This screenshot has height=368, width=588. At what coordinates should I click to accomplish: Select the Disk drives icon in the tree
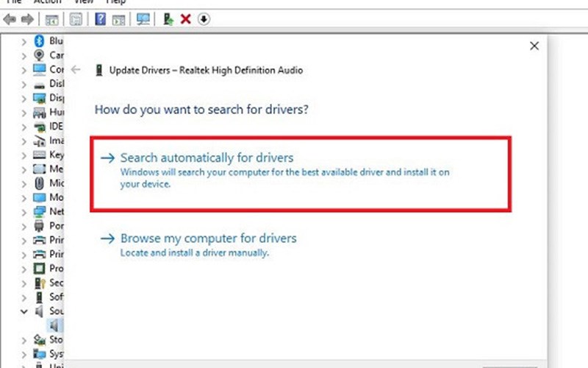(39, 85)
